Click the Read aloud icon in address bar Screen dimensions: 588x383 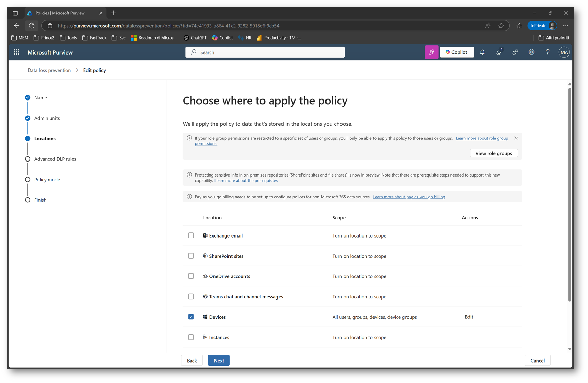tap(488, 26)
